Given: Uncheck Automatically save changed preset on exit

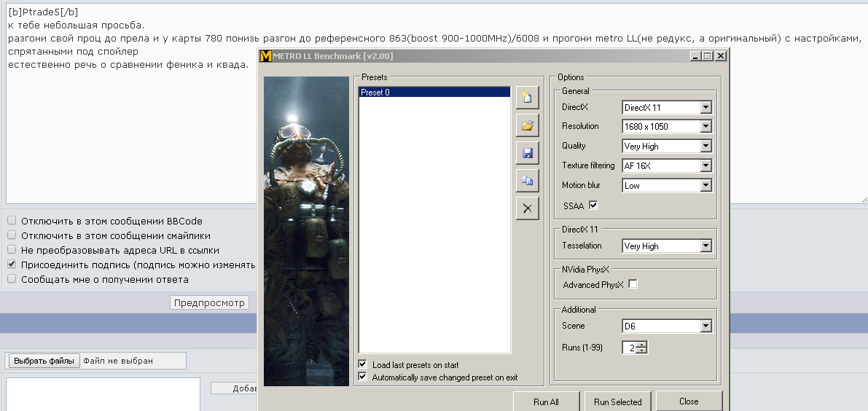Looking at the screenshot, I should [x=363, y=377].
